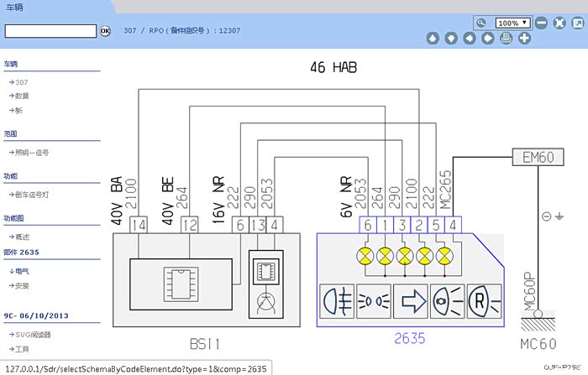Pan diagram down with down arrow
This screenshot has height=375, width=588.
pos(451,38)
